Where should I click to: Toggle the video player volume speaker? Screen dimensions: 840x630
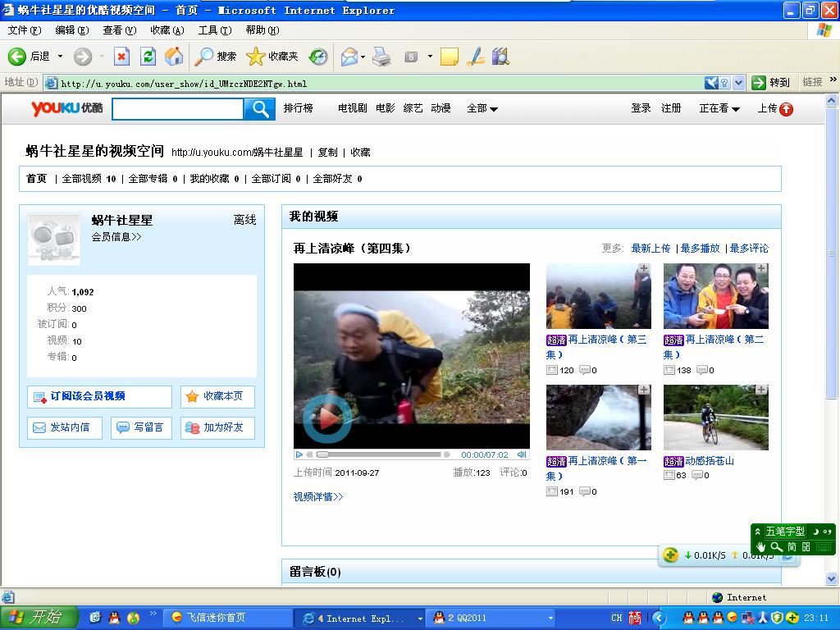point(521,454)
